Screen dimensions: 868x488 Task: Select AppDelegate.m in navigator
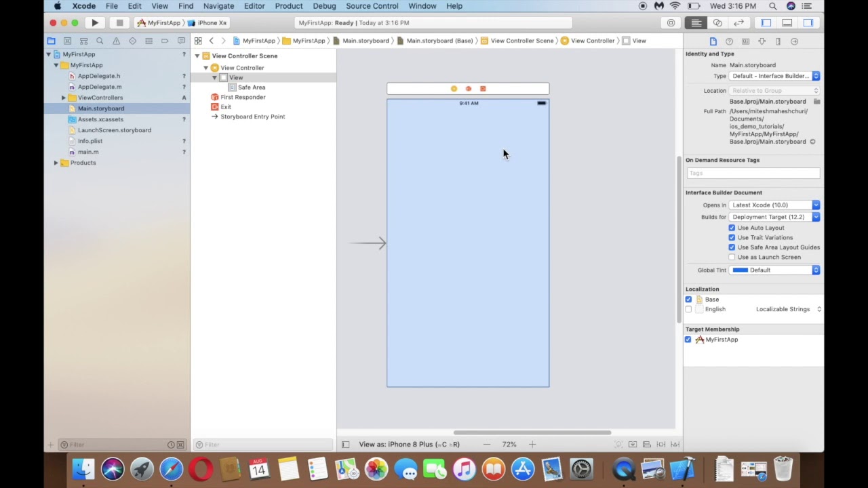[100, 87]
